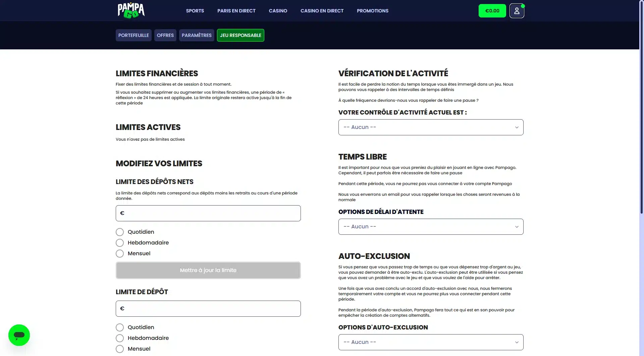The image size is (644, 356).
Task: Open the Options de délai d'attente dropdown
Action: pos(431,227)
